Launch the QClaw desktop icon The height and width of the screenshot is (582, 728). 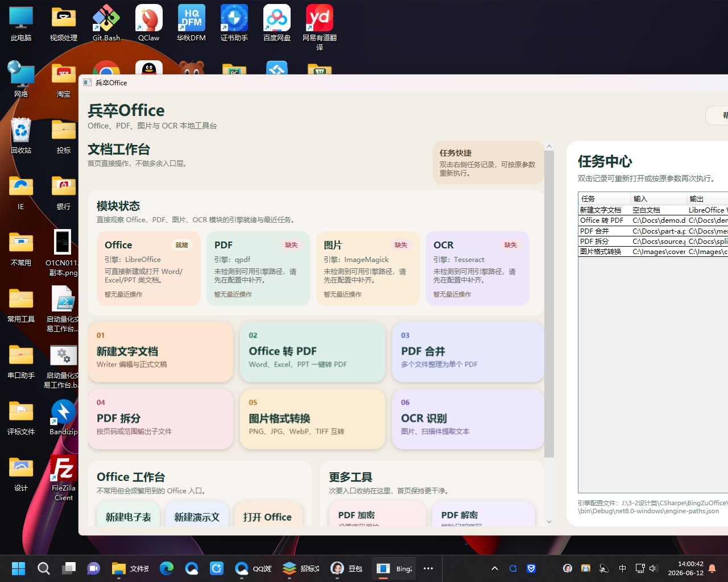click(149, 23)
